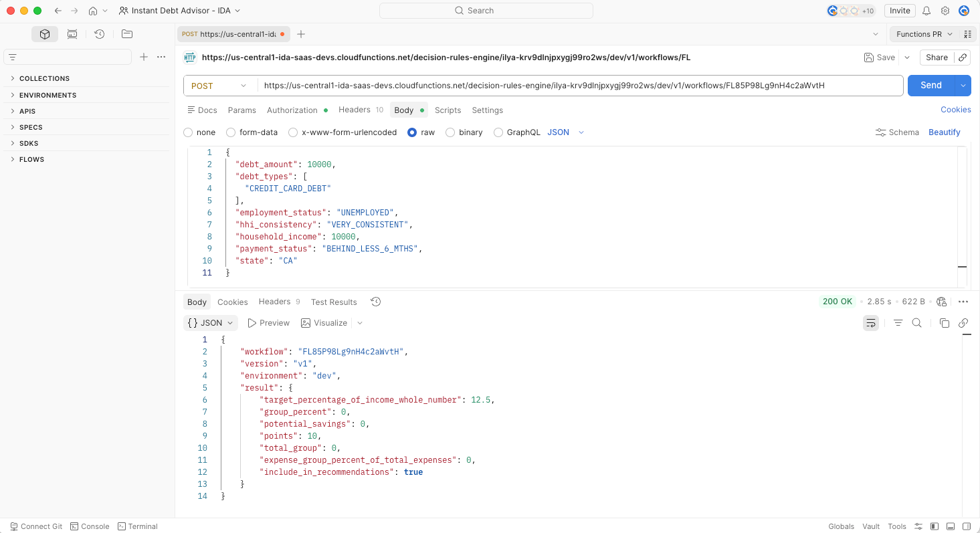This screenshot has width=980, height=533.
Task: Open the notifications bell
Action: click(x=926, y=11)
